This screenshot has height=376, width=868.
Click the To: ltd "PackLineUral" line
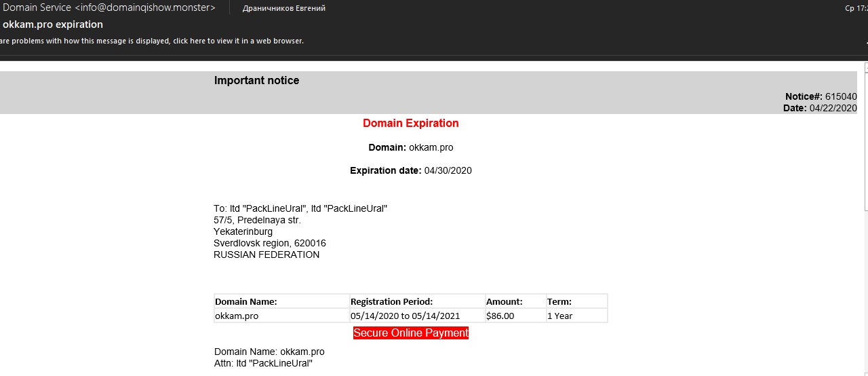point(300,209)
